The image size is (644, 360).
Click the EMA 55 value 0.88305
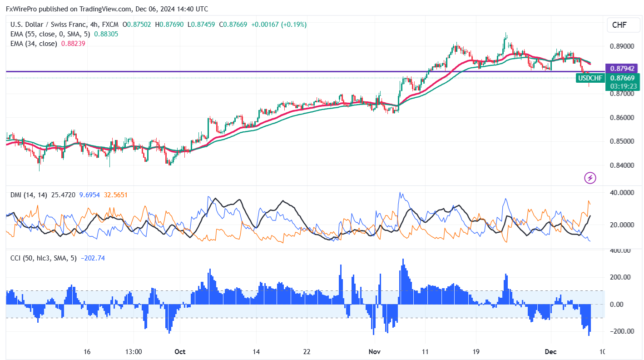105,34
